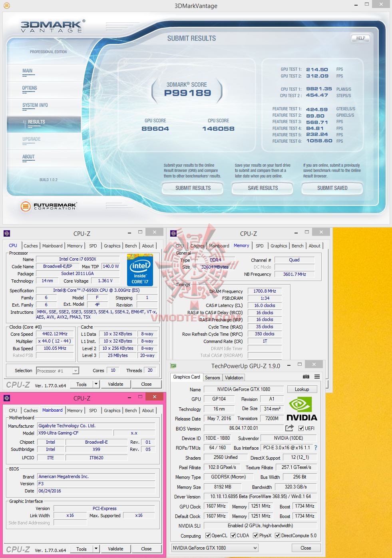The image size is (392, 558).
Task: Click the Driver Version field in GPU-Z
Action: pos(260,496)
